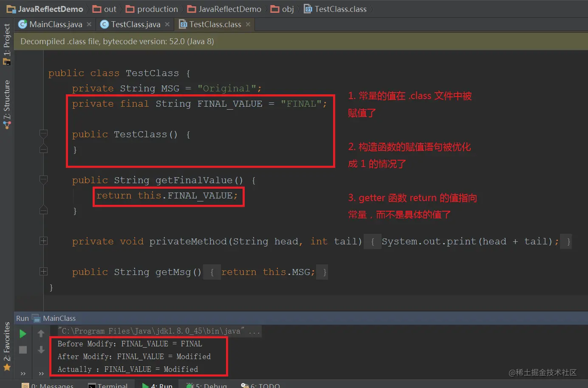Run the program with the green play icon
The image size is (588, 388).
tap(23, 334)
